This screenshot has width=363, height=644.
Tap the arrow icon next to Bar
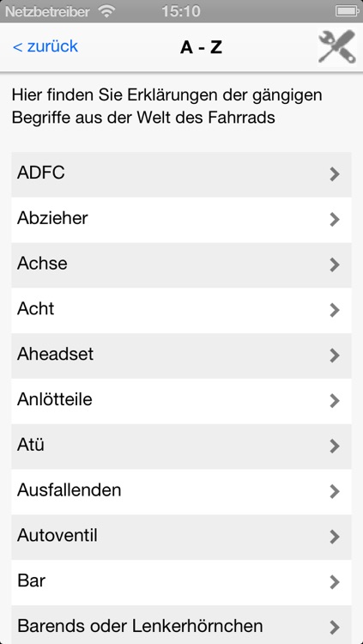[x=335, y=582]
